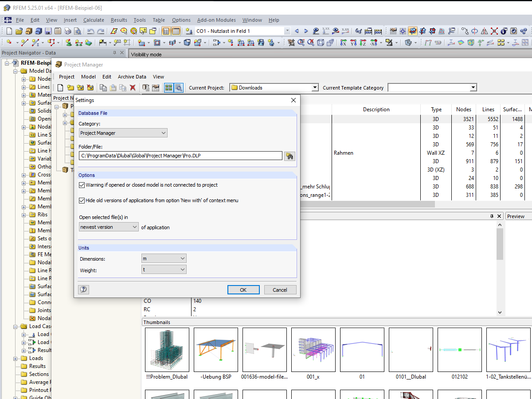
Task: Open the Dimensions unit dropdown
Action: (164, 258)
